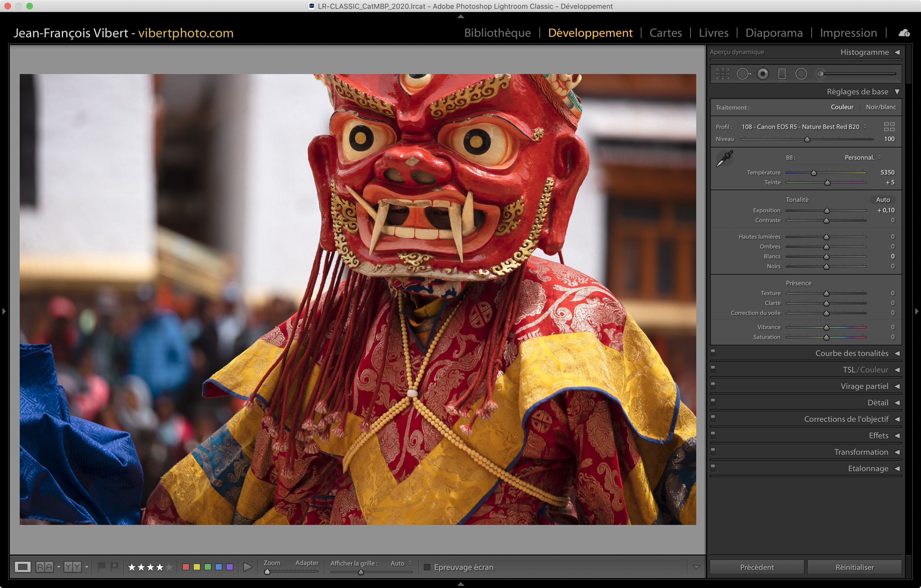
Task: Click the Réinitialiser button
Action: point(854,567)
